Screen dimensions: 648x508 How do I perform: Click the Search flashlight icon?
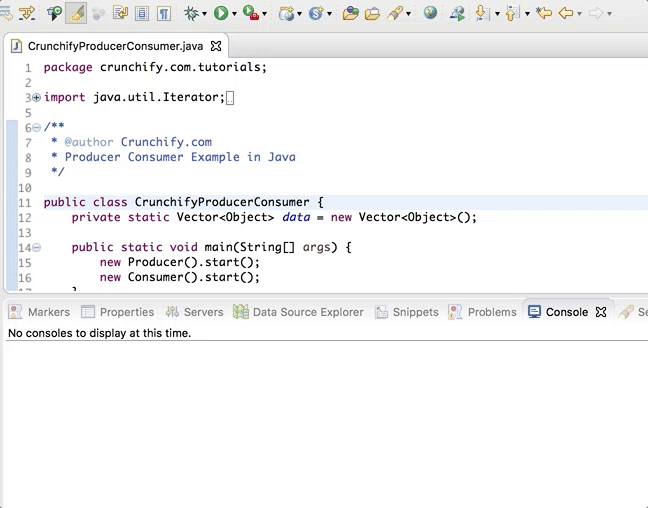pyautogui.click(x=396, y=13)
